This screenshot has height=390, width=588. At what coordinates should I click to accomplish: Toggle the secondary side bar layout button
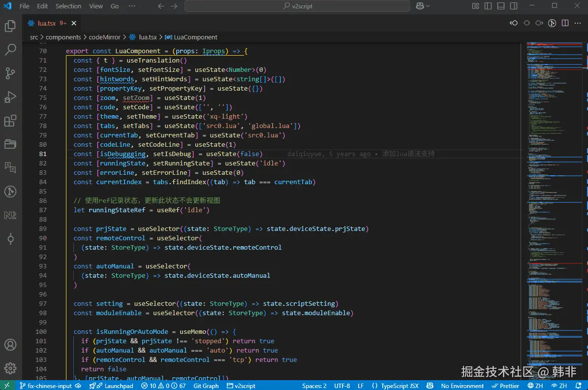coord(514,6)
